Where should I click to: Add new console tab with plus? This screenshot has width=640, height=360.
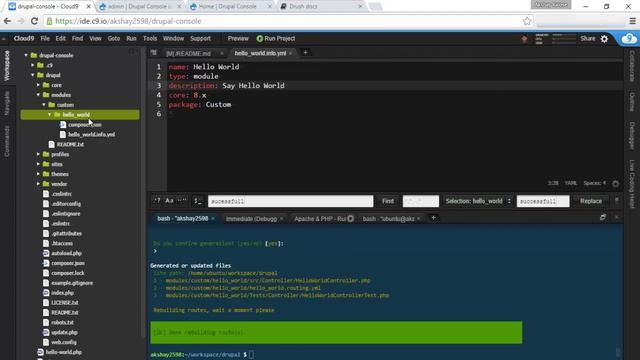click(433, 218)
